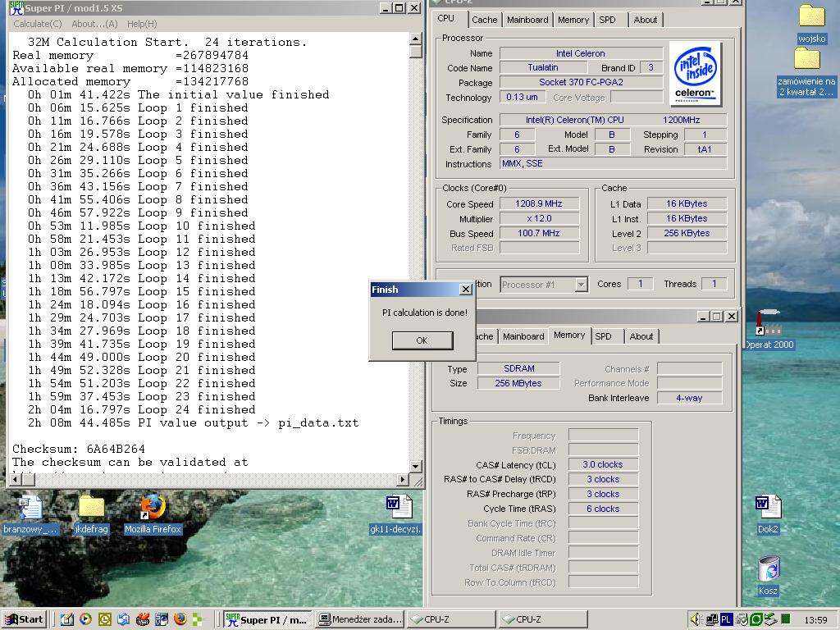The width and height of the screenshot is (840, 630).
Task: Open the Kosz recycle bin
Action: pyautogui.click(x=768, y=575)
